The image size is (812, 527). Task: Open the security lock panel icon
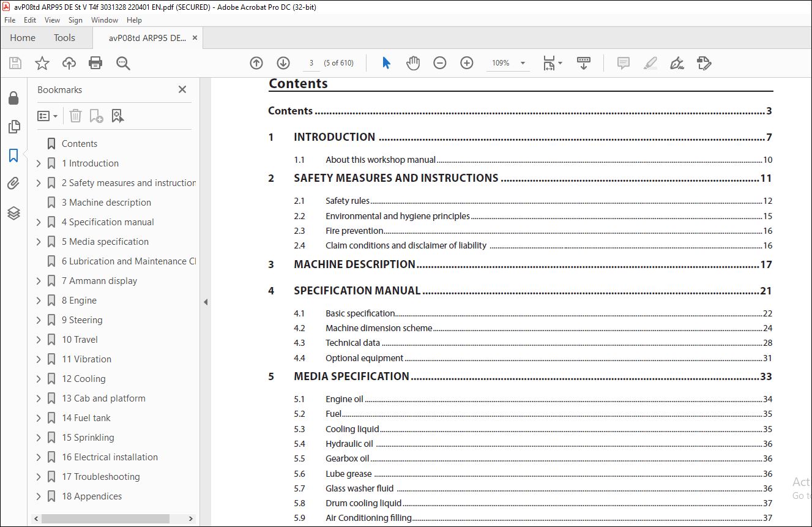pyautogui.click(x=13, y=98)
